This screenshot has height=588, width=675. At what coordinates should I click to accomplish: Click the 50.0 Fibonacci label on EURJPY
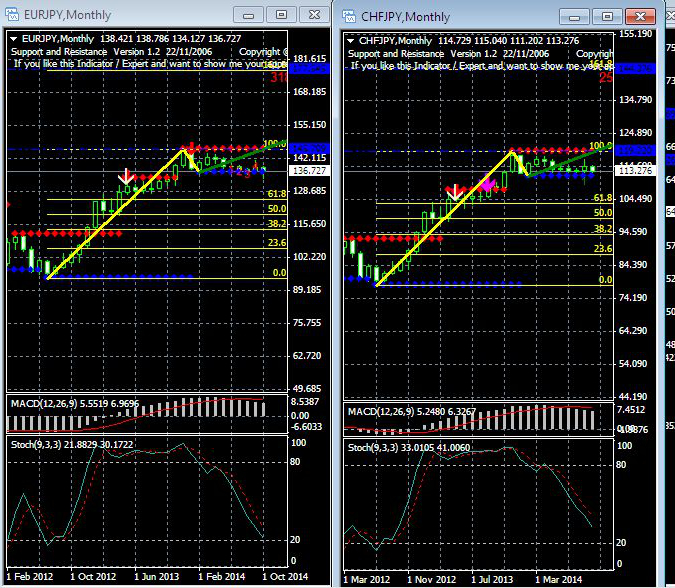[x=277, y=209]
